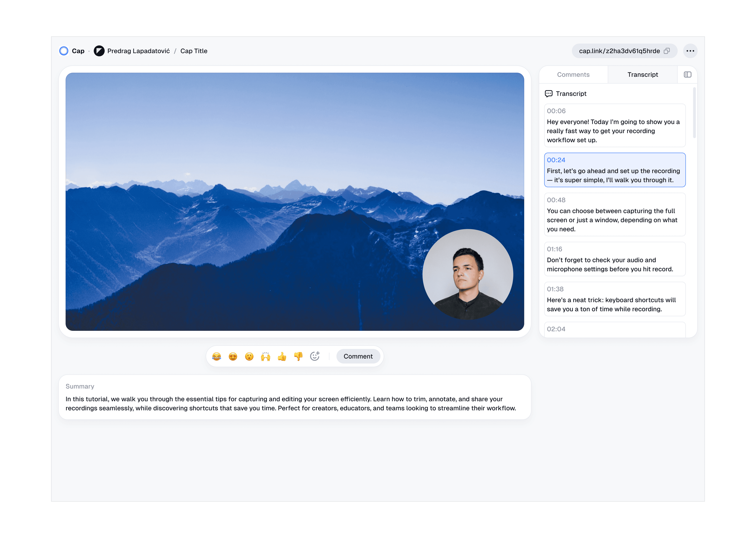React with the thumbs up emoji

(x=282, y=356)
